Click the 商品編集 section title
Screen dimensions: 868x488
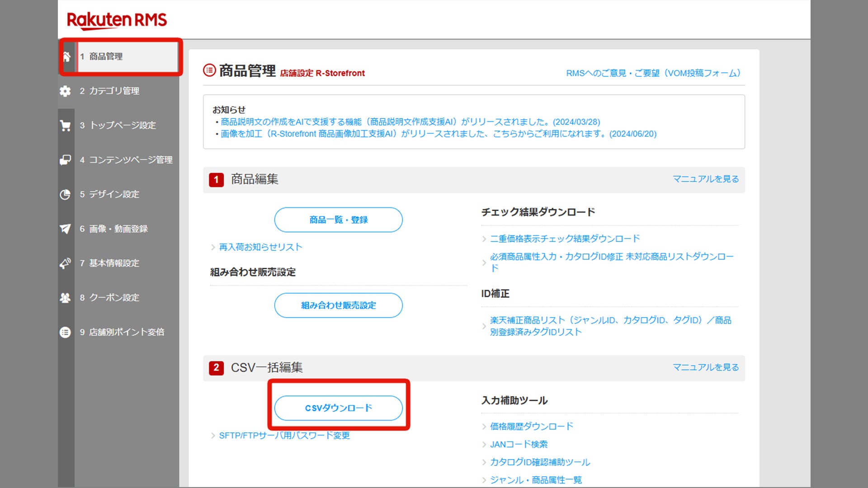(x=255, y=179)
